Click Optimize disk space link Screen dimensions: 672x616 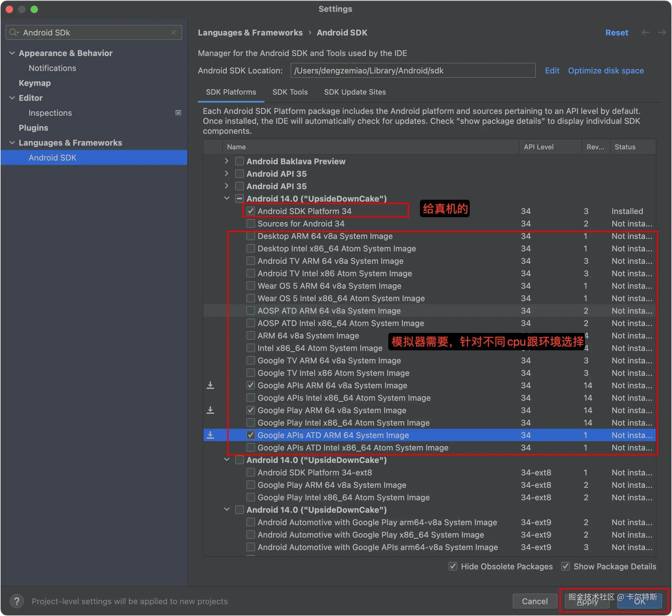606,71
